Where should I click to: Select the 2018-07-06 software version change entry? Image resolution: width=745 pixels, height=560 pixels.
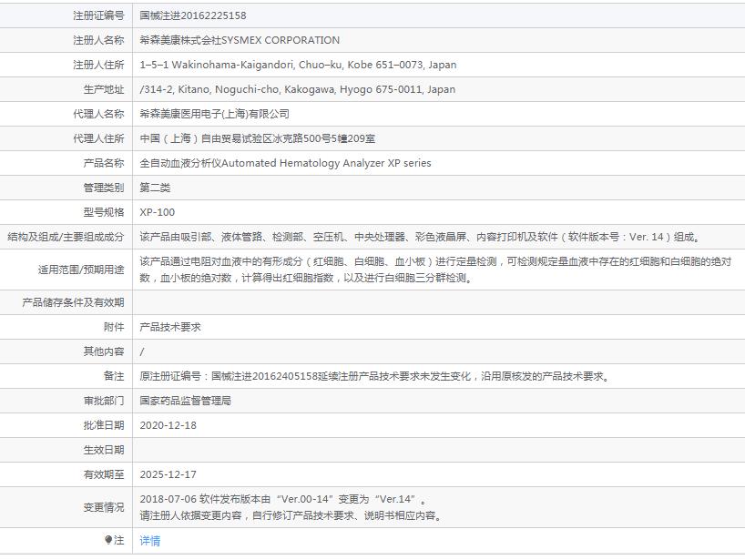click(283, 499)
